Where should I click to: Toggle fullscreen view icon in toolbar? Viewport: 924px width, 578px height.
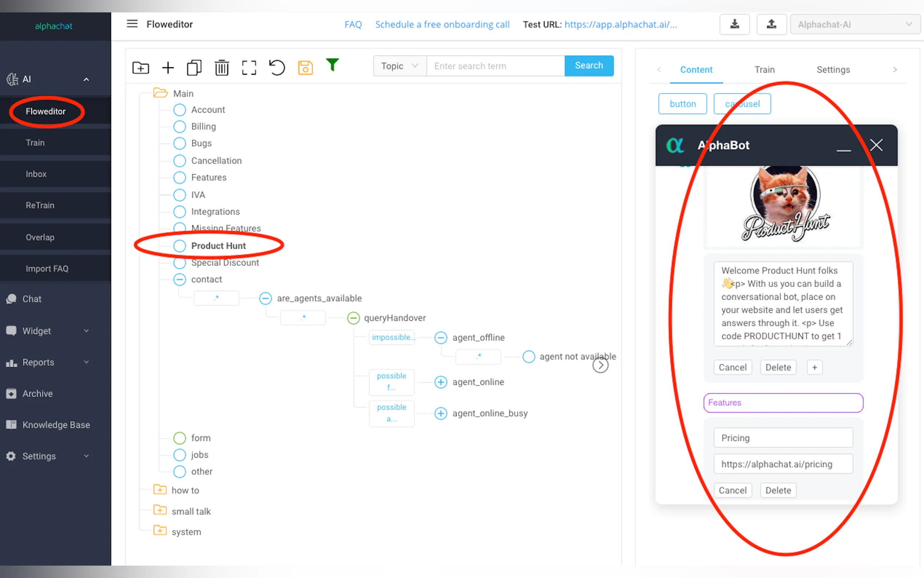pos(249,68)
